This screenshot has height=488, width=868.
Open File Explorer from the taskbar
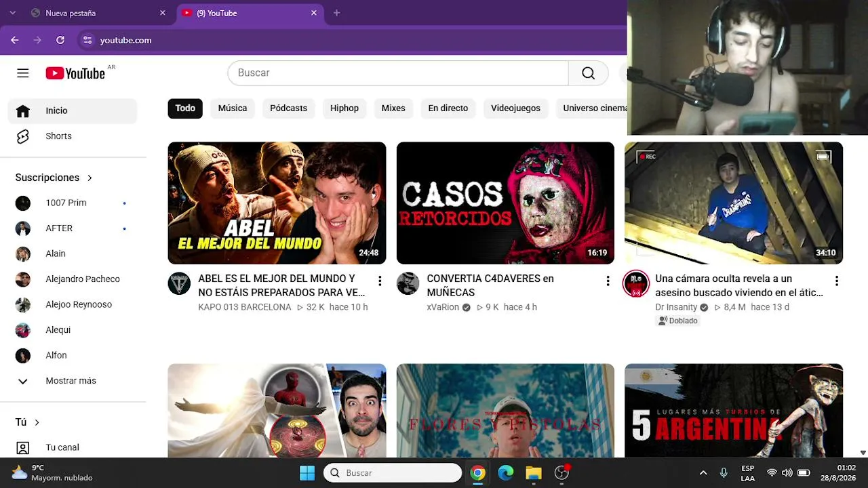tap(534, 473)
